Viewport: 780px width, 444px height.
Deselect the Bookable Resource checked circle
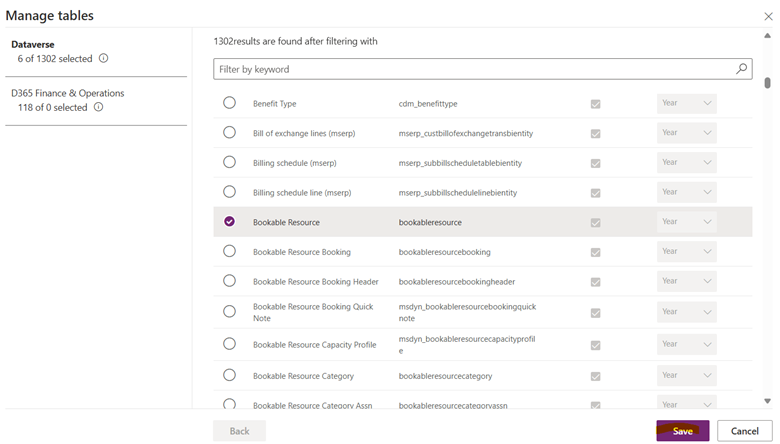point(229,222)
